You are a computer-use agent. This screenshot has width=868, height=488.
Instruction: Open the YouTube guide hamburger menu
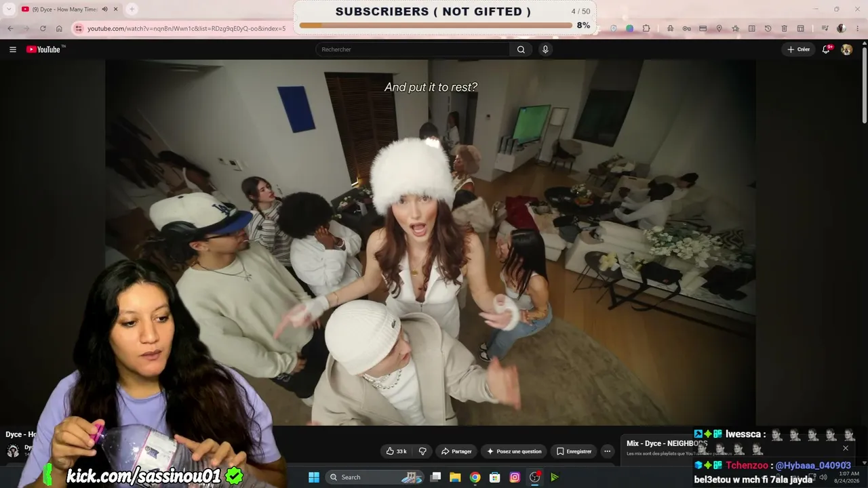[13, 49]
